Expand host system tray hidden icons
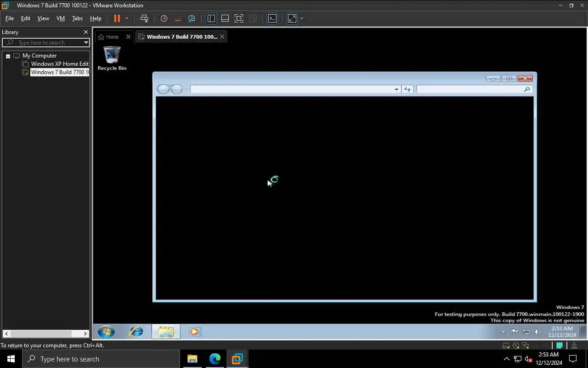The height and width of the screenshot is (368, 588). pos(507,359)
